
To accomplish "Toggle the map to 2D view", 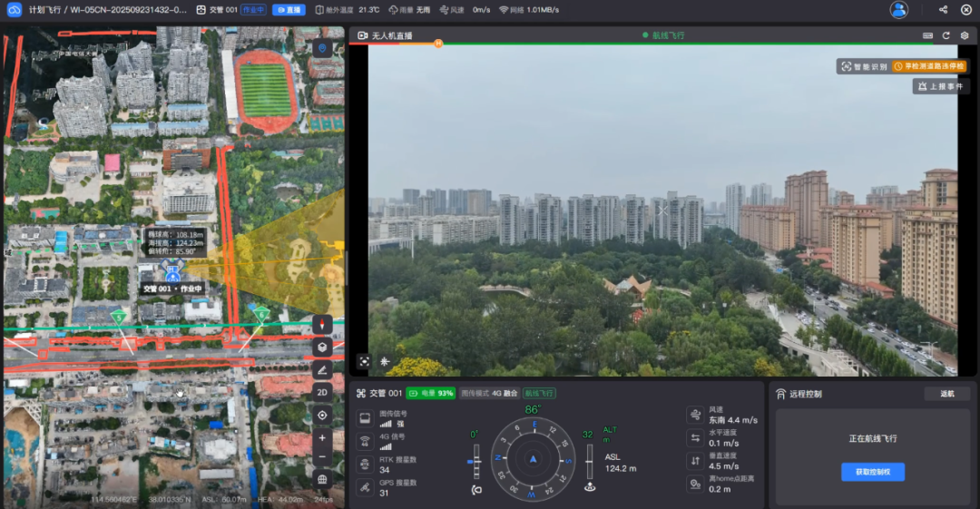I will [322, 392].
